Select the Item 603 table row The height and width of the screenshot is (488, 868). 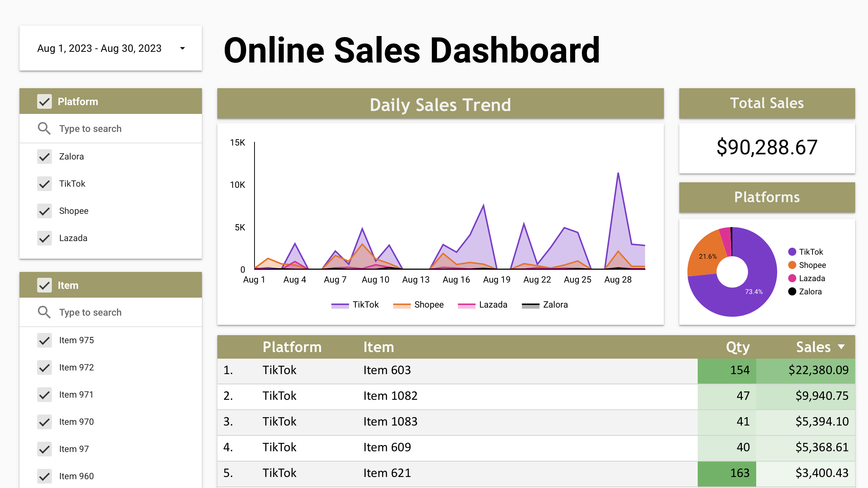pos(387,370)
